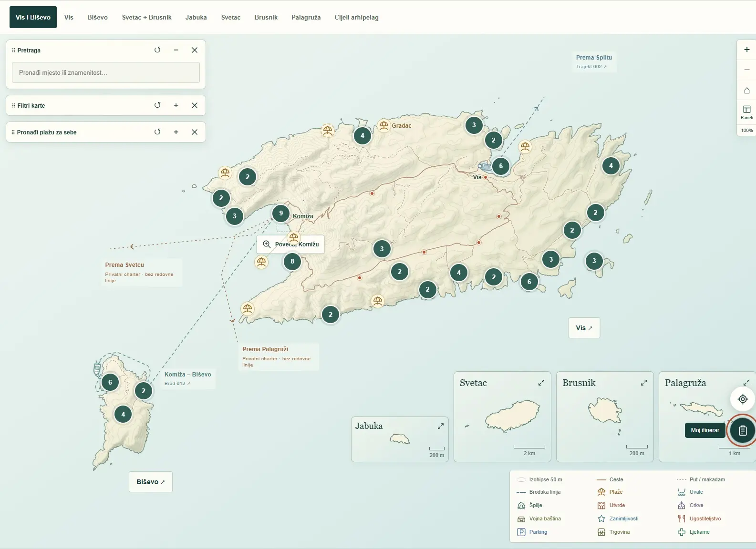Image resolution: width=756 pixels, height=549 pixels.
Task: Expand the Filtri karte panel
Action: 176,105
